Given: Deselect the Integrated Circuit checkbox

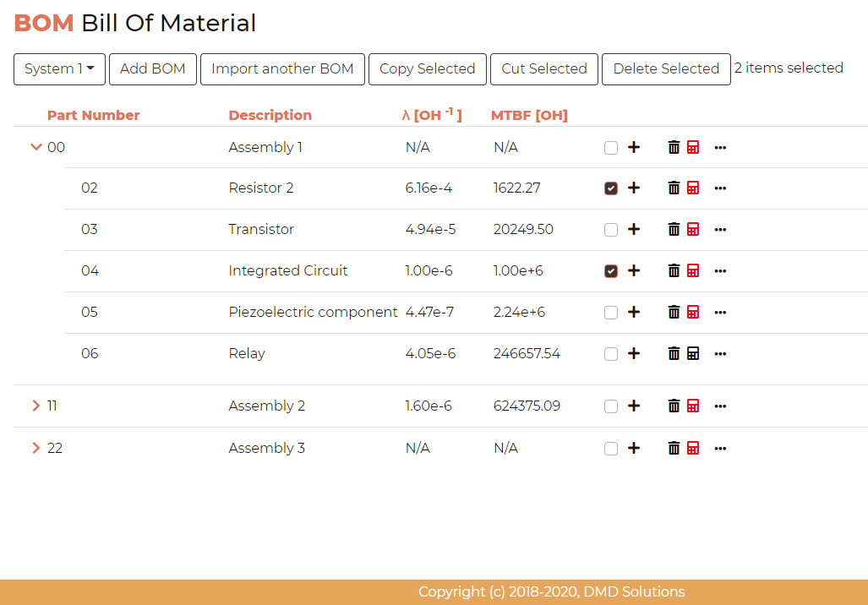Looking at the screenshot, I should (611, 271).
